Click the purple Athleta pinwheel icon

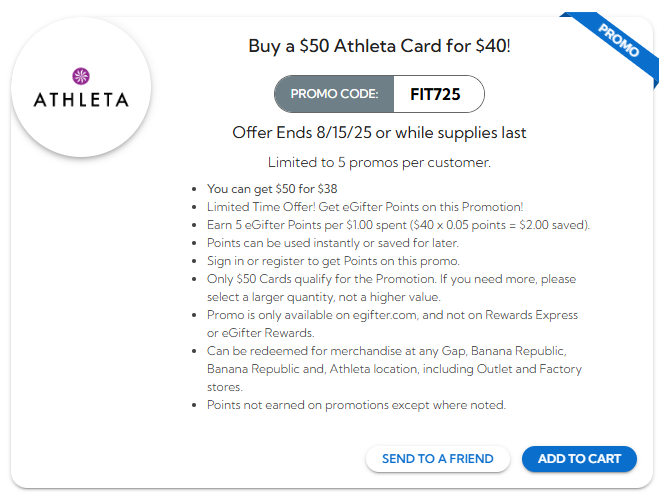point(81,76)
